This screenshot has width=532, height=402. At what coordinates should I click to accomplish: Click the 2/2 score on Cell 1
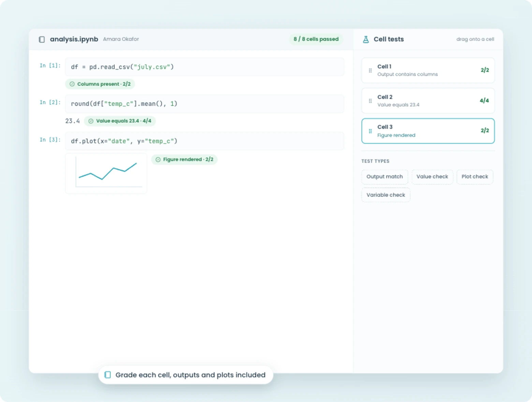485,70
